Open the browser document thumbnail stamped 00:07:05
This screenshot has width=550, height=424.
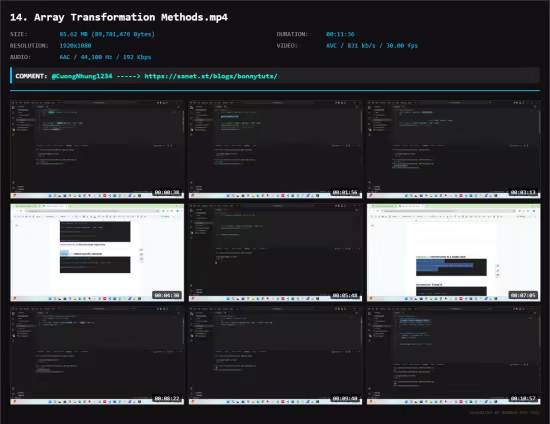click(x=454, y=253)
